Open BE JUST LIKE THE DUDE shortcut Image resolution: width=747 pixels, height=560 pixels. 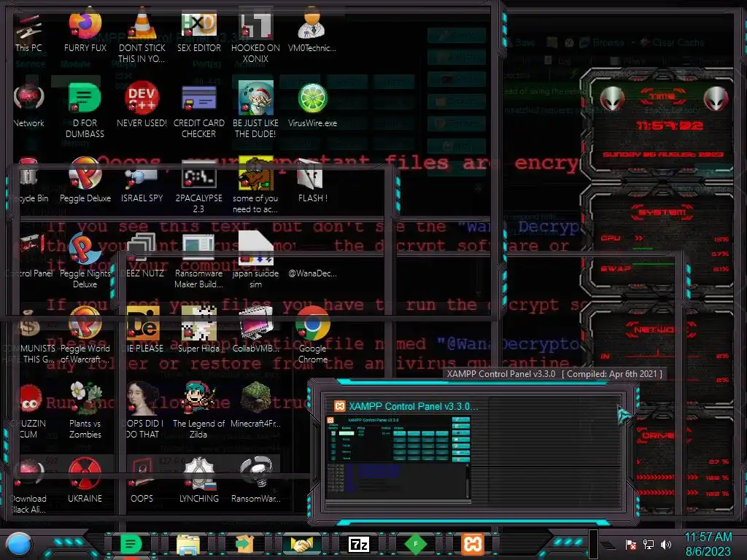click(256, 111)
